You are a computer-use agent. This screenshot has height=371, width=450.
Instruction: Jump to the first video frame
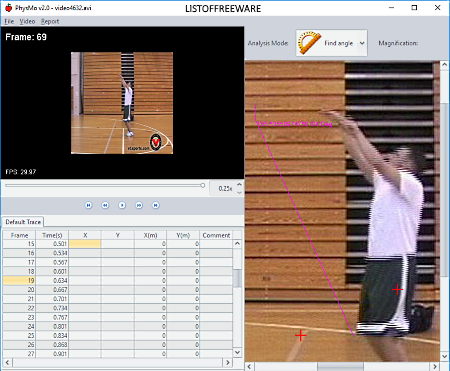88,205
